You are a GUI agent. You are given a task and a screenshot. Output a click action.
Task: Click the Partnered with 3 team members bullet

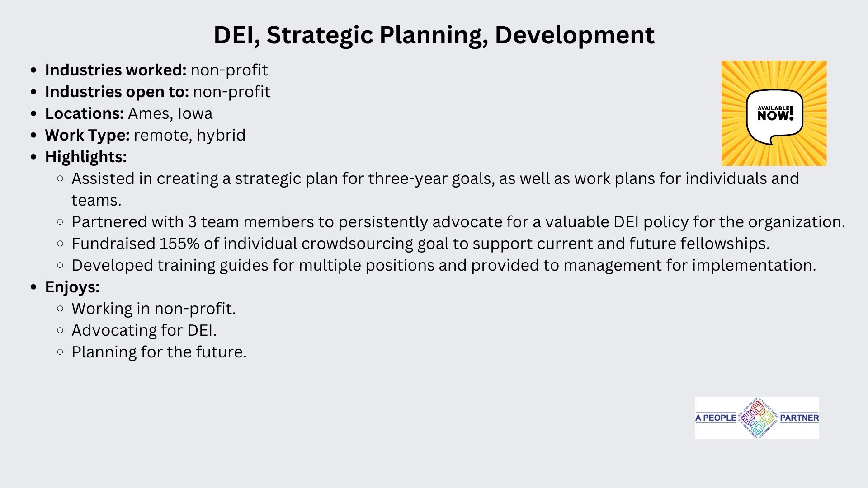click(458, 222)
